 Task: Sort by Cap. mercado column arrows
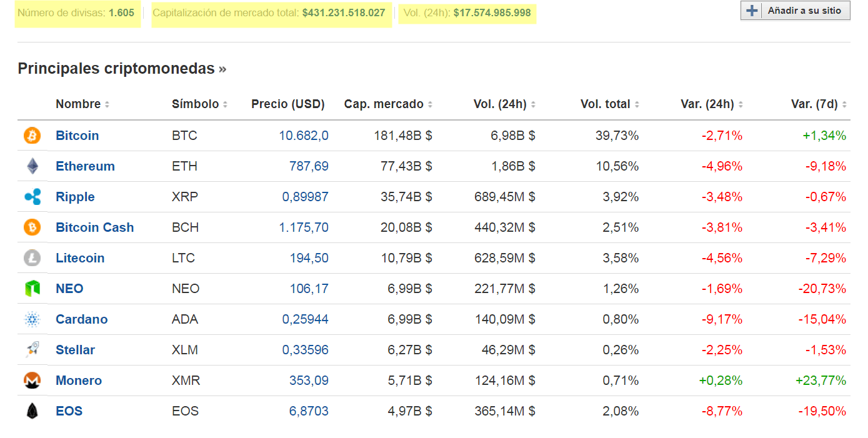(x=431, y=105)
